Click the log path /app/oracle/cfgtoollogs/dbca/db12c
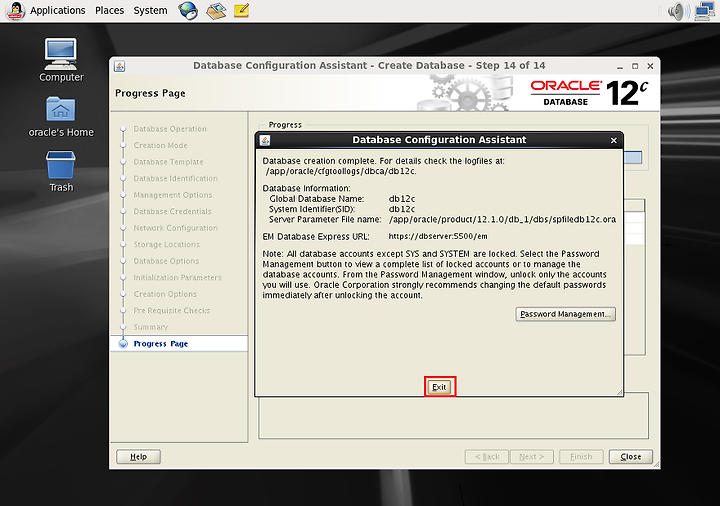This screenshot has width=720, height=506. click(x=341, y=171)
